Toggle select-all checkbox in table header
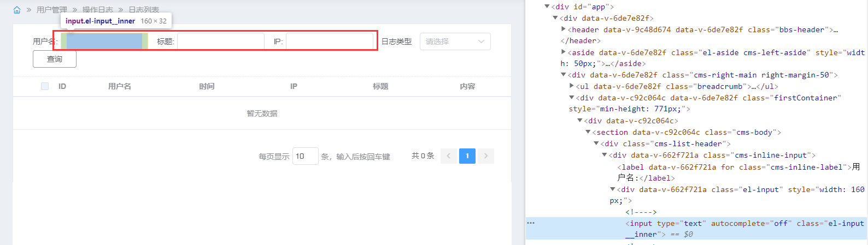 45,86
